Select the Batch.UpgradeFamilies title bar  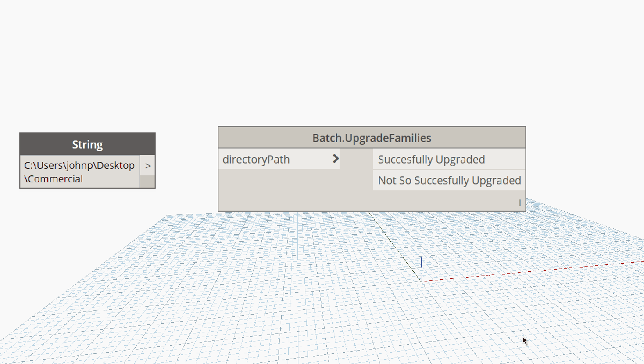(x=371, y=137)
